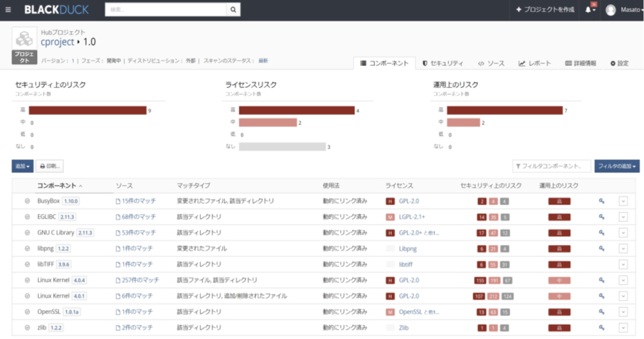Sort by the コンポーネント column header

(60, 186)
